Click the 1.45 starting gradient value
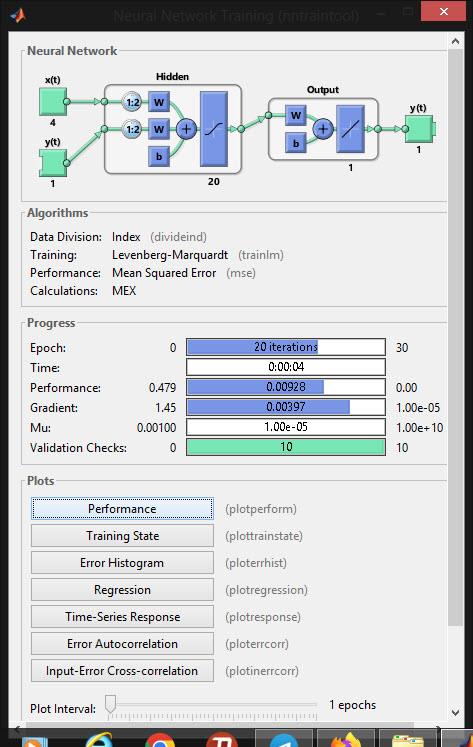This screenshot has width=473, height=747. (166, 408)
